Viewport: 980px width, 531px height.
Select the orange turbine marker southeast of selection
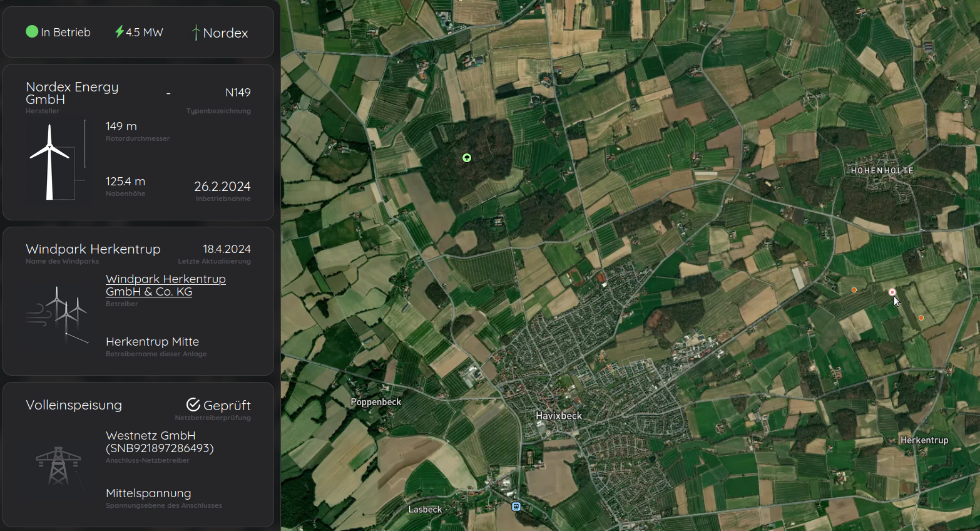pos(921,318)
